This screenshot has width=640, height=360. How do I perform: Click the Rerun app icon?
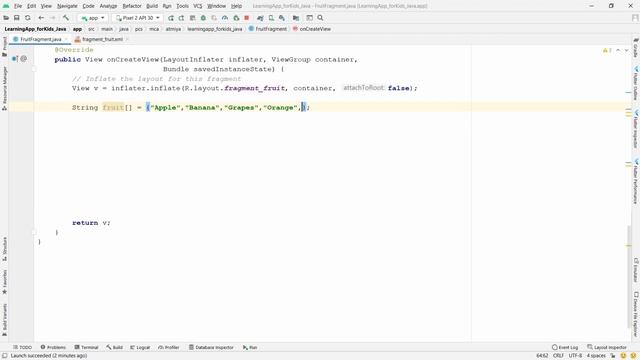[x=171, y=18]
